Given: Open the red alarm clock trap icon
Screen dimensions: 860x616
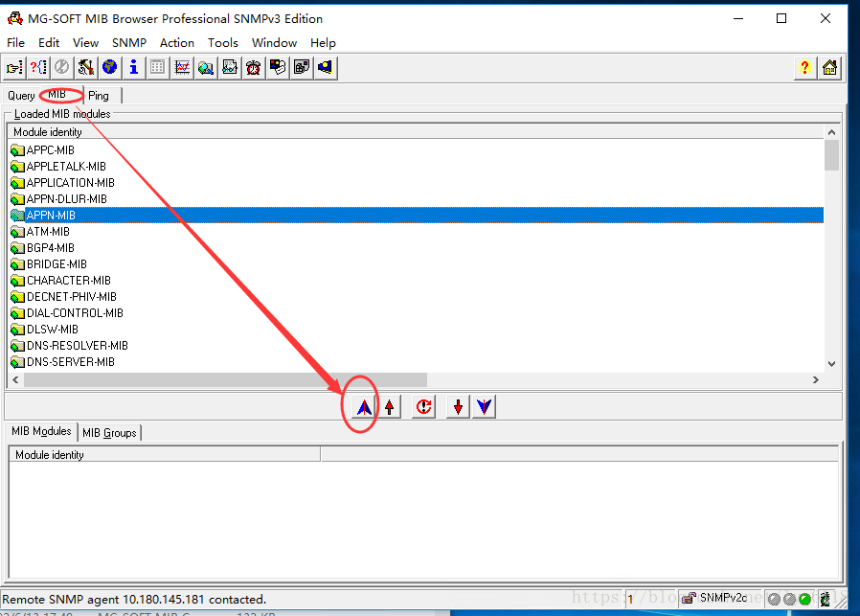Looking at the screenshot, I should (x=254, y=67).
